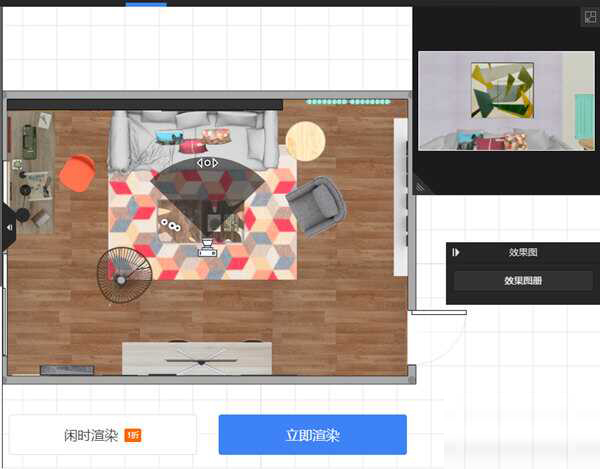This screenshot has width=600, height=469.
Task: Click the 3D camera preview thumbnail
Action: click(506, 100)
